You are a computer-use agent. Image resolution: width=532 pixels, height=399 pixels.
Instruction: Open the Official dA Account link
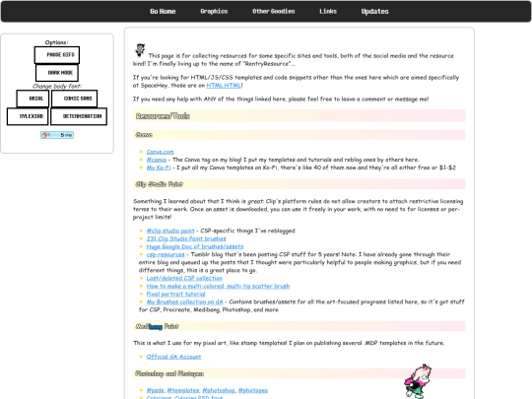click(x=173, y=357)
